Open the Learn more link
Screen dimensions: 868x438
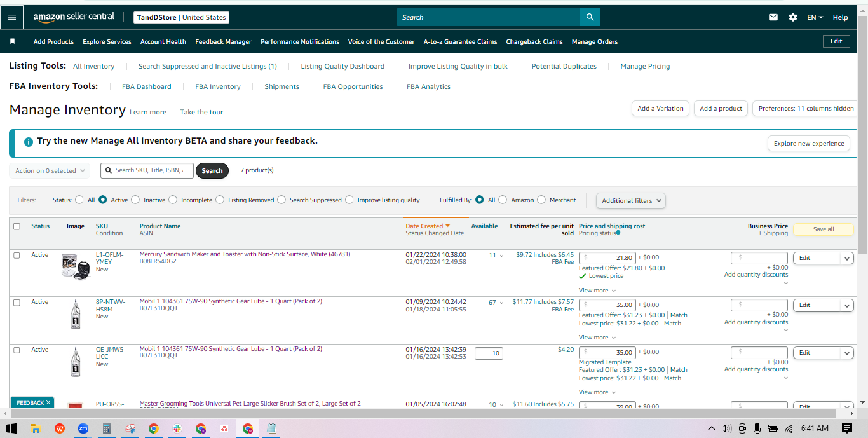[x=148, y=112]
